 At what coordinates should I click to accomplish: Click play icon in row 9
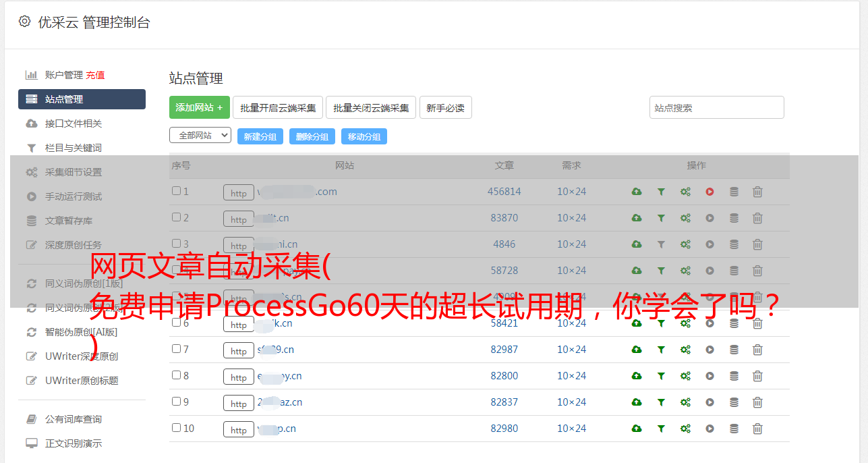710,402
